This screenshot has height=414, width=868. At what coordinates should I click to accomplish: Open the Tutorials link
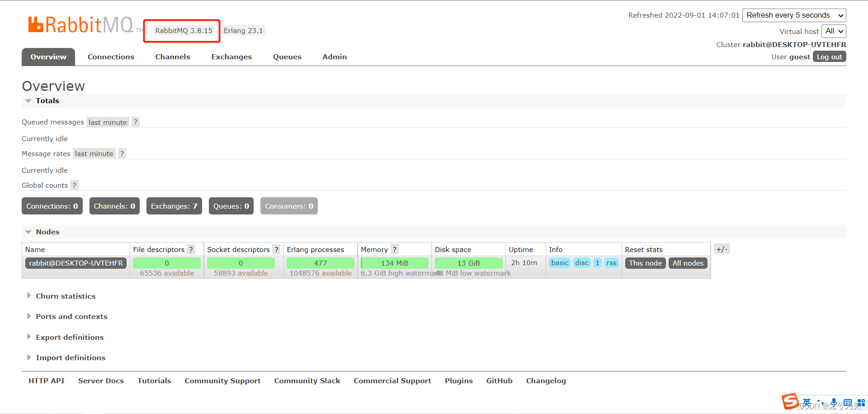tap(154, 381)
